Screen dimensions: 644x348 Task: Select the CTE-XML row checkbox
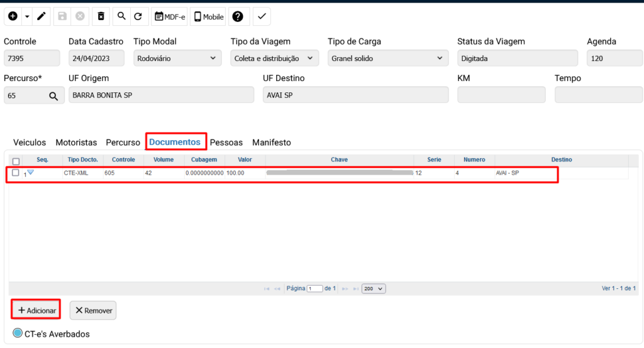[x=16, y=173]
